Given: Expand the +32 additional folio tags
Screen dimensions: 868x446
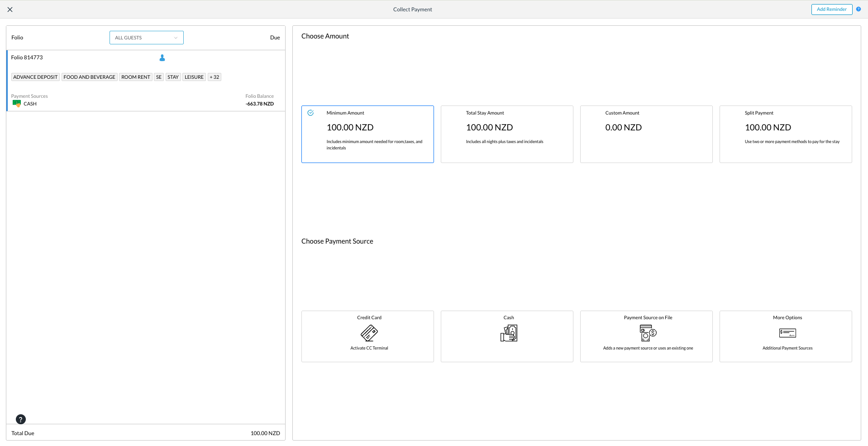Looking at the screenshot, I should tap(214, 77).
